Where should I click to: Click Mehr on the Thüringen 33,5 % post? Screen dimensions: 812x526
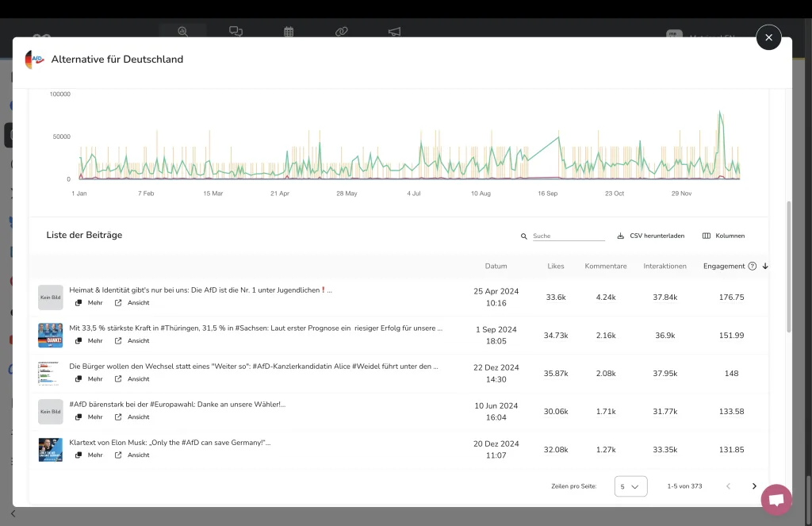pos(89,340)
